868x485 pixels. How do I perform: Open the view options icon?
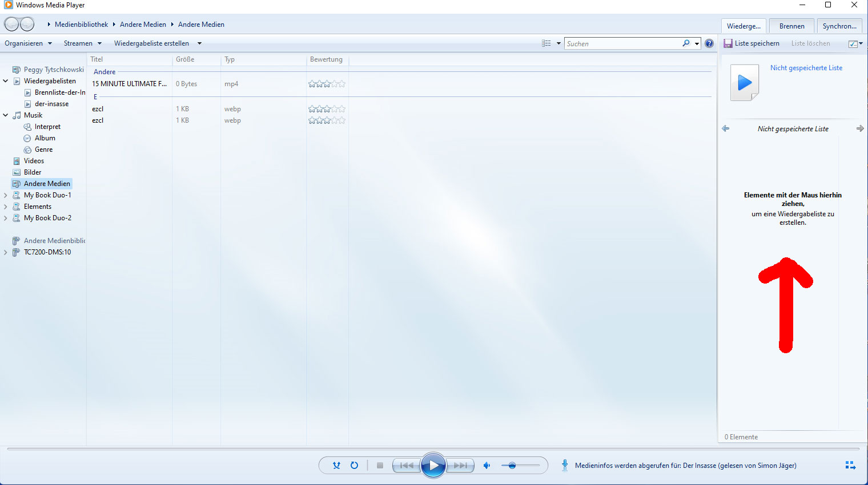tap(546, 43)
